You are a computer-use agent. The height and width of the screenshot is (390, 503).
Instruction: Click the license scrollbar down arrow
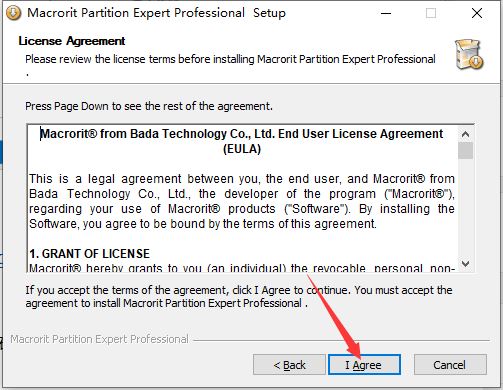pos(465,264)
